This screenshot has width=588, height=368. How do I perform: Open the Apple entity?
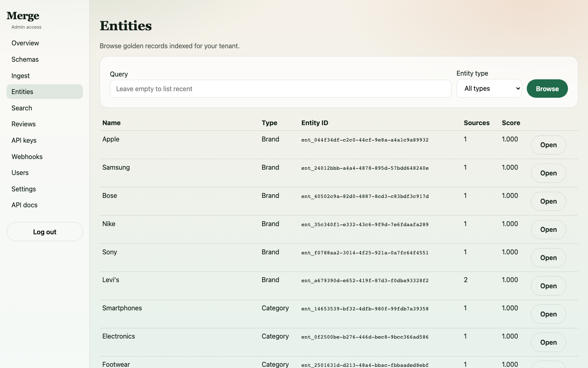tap(548, 145)
